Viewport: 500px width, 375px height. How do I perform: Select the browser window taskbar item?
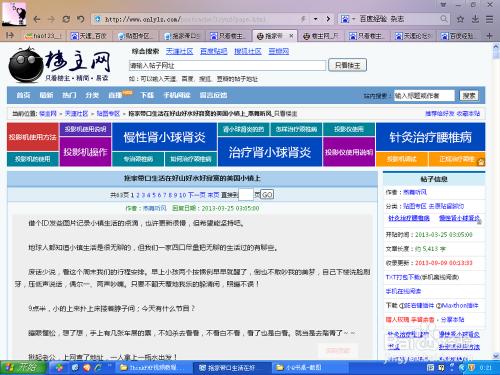(232, 368)
